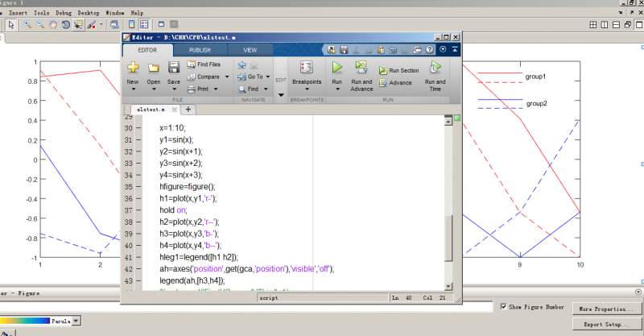
Task: Activate the Zoom Out tool in Figure toolbar
Action: 39,25
